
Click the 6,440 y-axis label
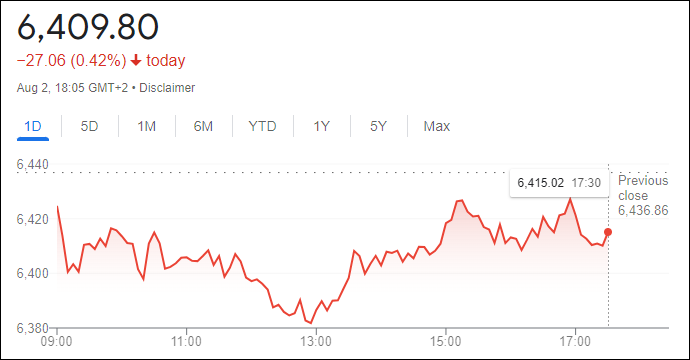click(33, 165)
